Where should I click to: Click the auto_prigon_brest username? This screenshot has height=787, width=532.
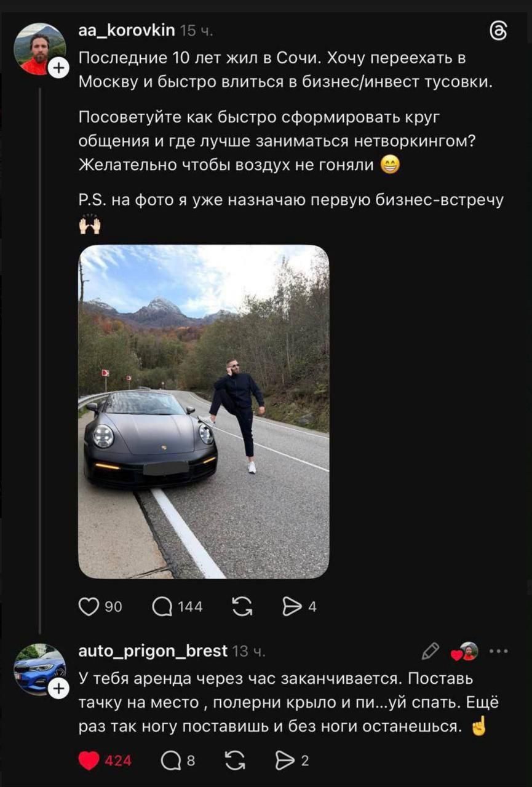(x=153, y=651)
